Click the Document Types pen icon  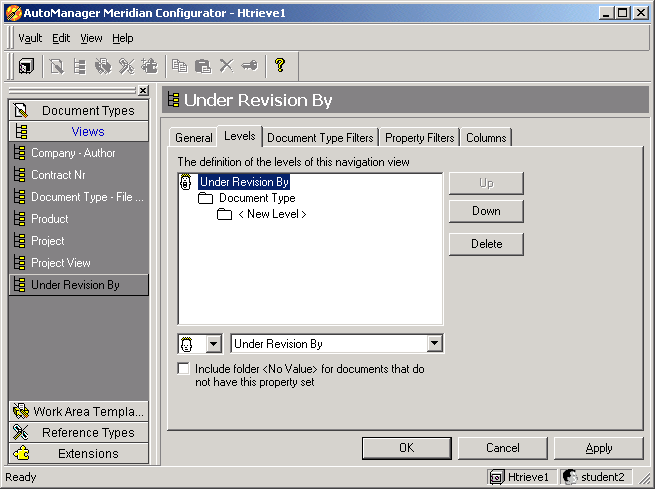[20, 110]
